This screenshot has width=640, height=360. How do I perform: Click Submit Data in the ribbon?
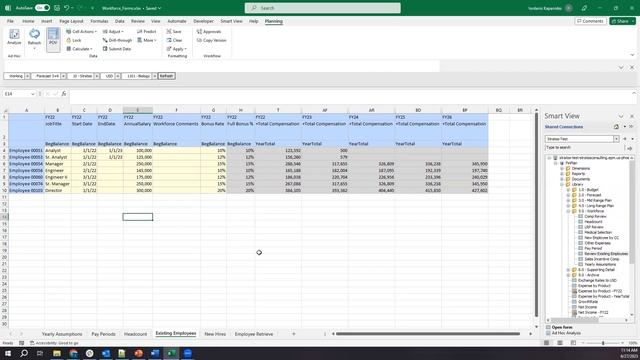(x=117, y=49)
